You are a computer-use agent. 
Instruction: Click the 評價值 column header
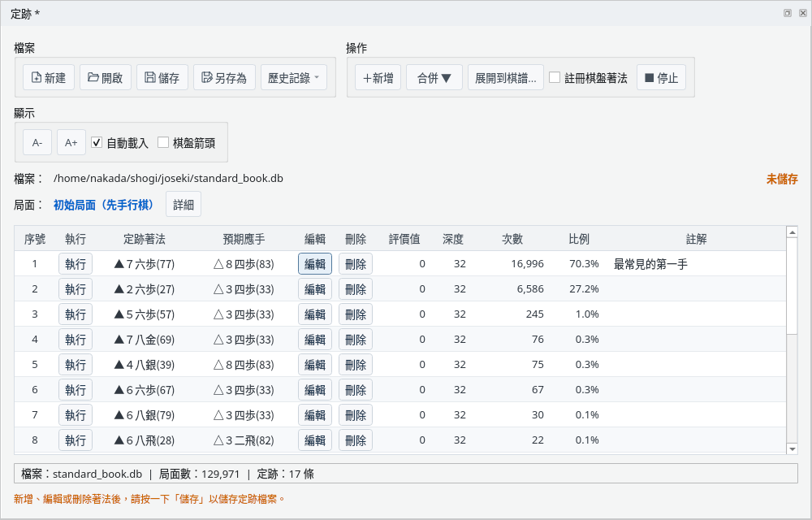(404, 239)
